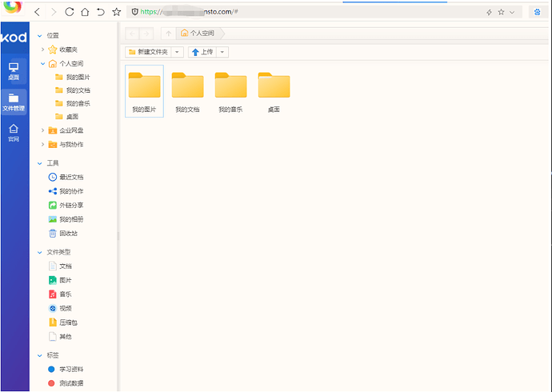Click the browser refresh icon
Viewport: 552px width, 392px height.
click(x=70, y=12)
